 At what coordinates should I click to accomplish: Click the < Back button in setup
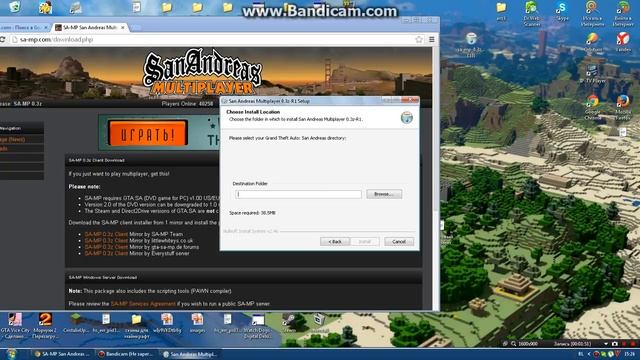click(335, 242)
